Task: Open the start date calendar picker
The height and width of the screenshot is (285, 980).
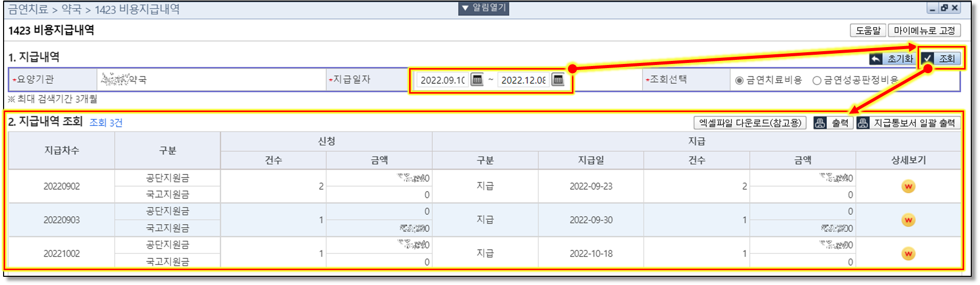Action: click(477, 80)
